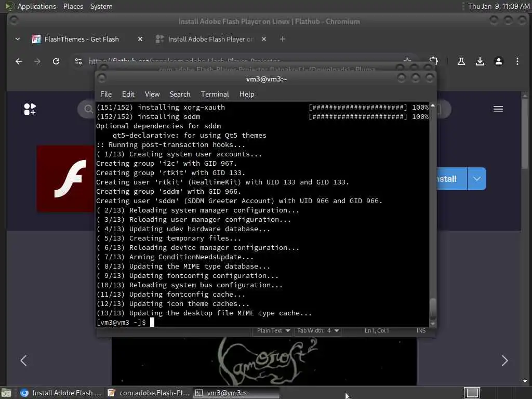Viewport: 532px width, 399px height.
Task: Switch to vm3@vm3:~ taskbar window
Action: click(x=236, y=393)
